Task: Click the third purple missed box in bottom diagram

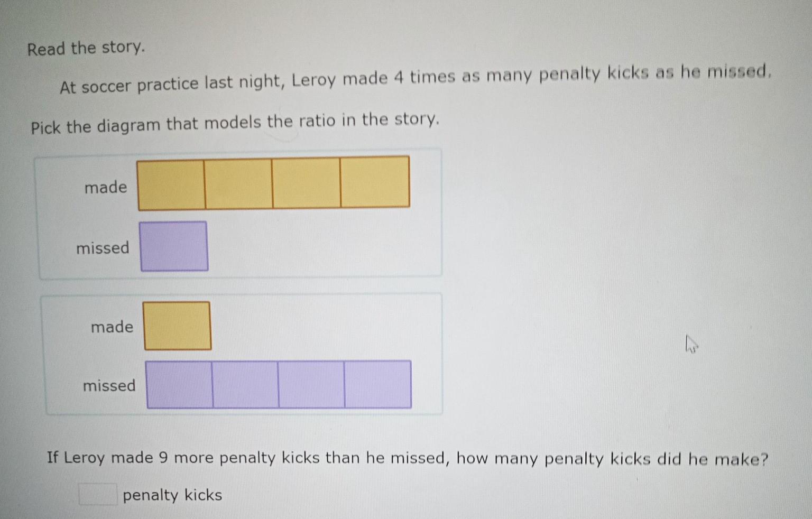Action: [312, 384]
